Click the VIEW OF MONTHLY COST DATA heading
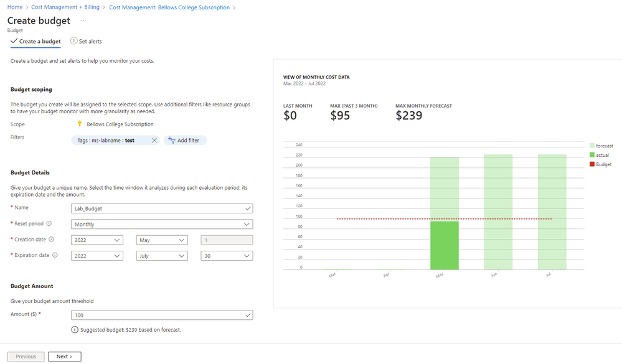 316,77
